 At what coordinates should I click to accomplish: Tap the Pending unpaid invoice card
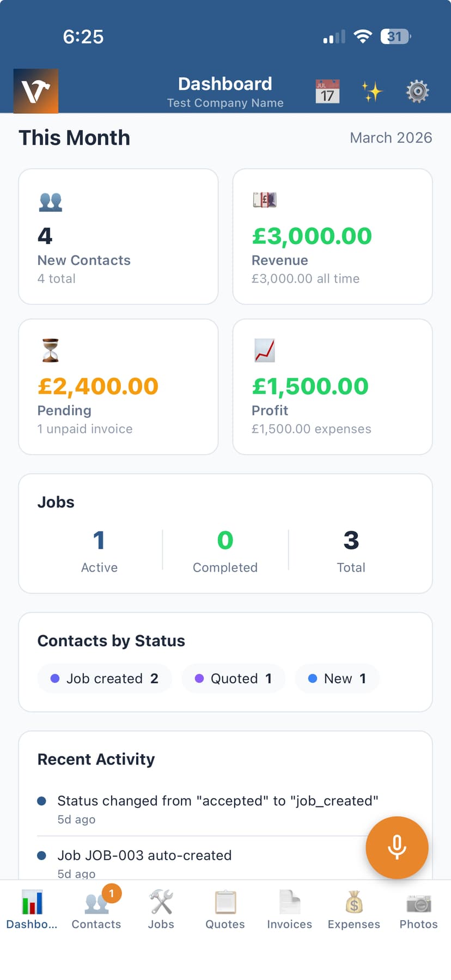point(118,387)
